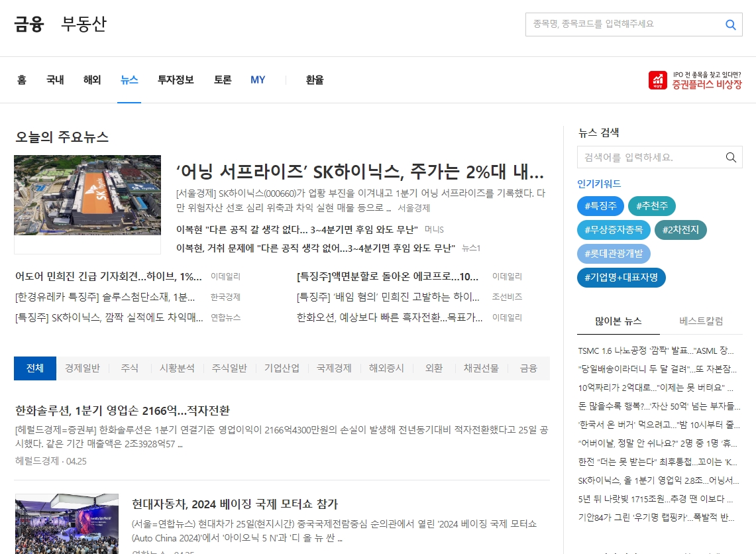Open 한전 "더는 못 받는다" article
Viewport: 756px width, 554px height.
point(658,463)
